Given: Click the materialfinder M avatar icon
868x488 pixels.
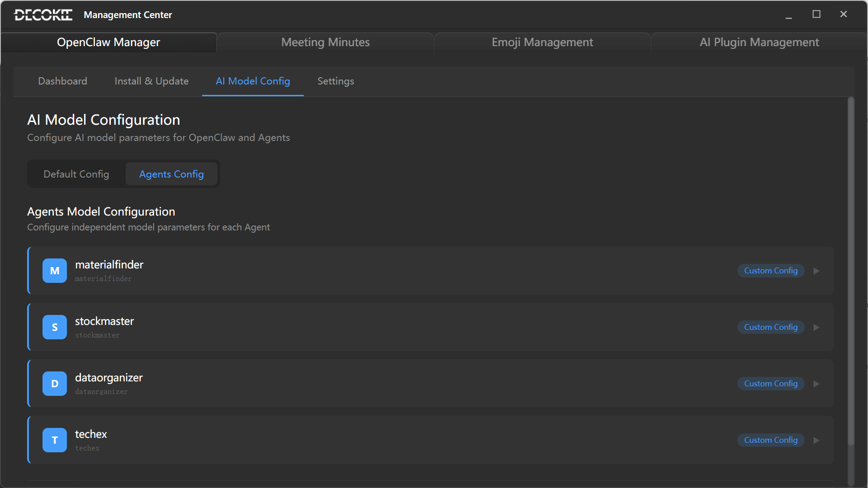Looking at the screenshot, I should point(55,271).
